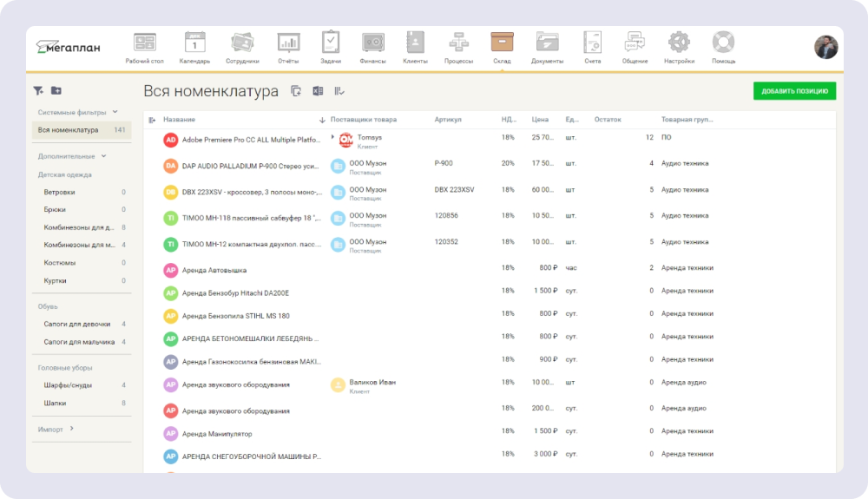Image resolution: width=868 pixels, height=499 pixels.
Task: Go to Процессы module icon
Action: (x=458, y=43)
